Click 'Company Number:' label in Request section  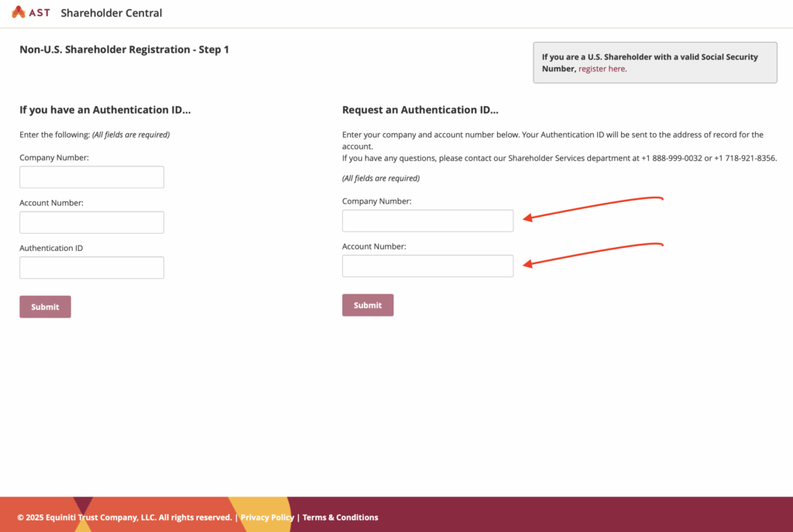[x=377, y=201]
